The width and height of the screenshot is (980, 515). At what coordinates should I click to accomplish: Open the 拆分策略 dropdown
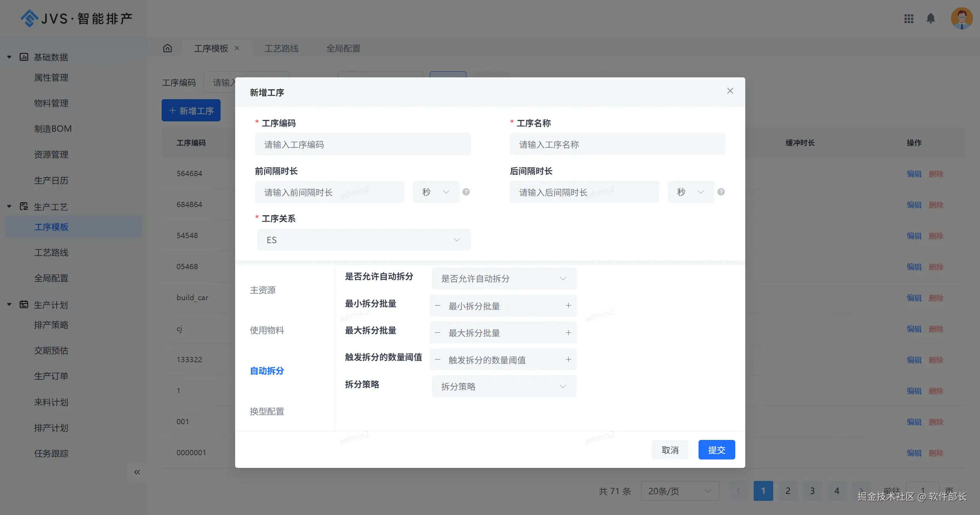(504, 386)
